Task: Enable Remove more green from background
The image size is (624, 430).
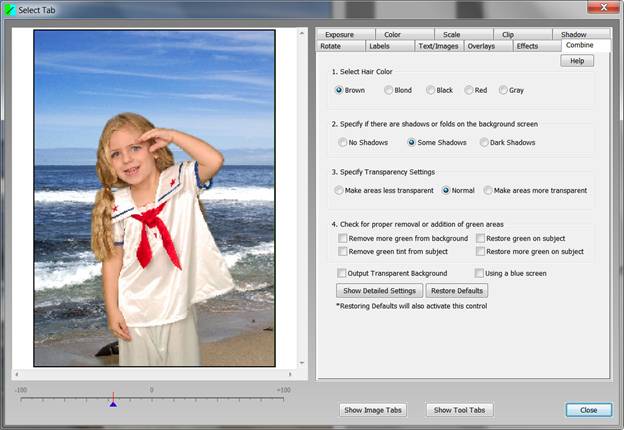Action: [343, 239]
